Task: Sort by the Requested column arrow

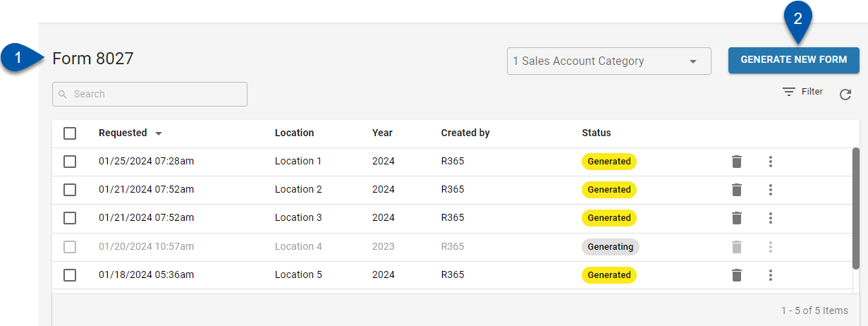Action: [x=159, y=133]
